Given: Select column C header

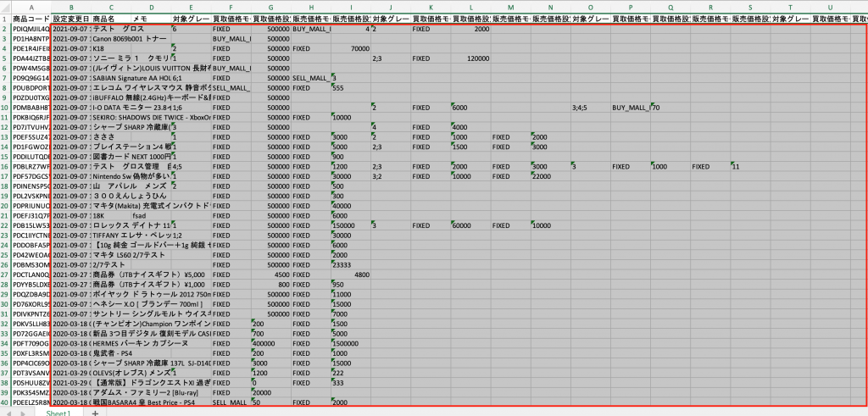Looking at the screenshot, I should pos(111,8).
